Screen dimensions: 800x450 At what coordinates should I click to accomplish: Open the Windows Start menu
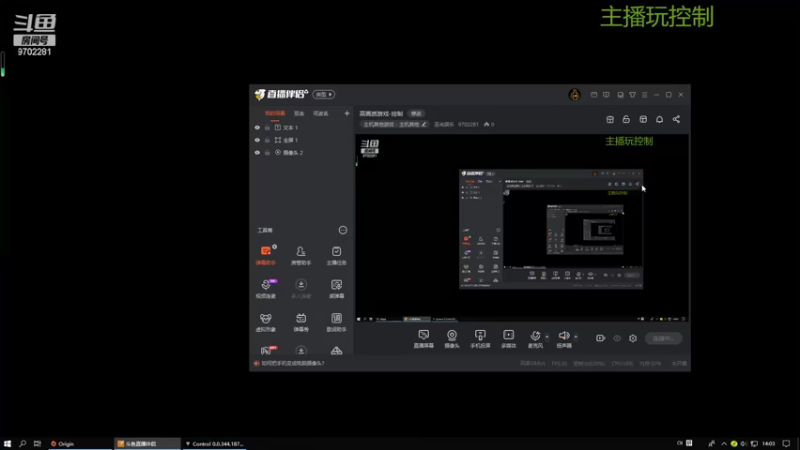coord(7,444)
